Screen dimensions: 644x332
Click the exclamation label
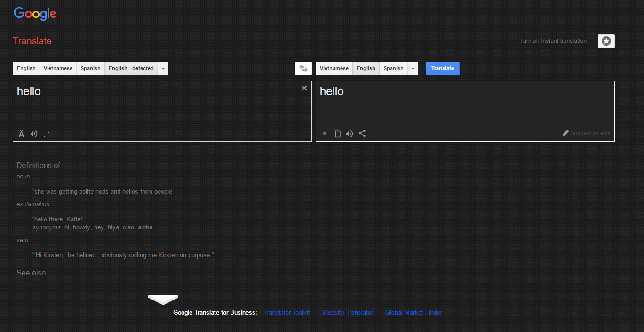[x=33, y=204]
